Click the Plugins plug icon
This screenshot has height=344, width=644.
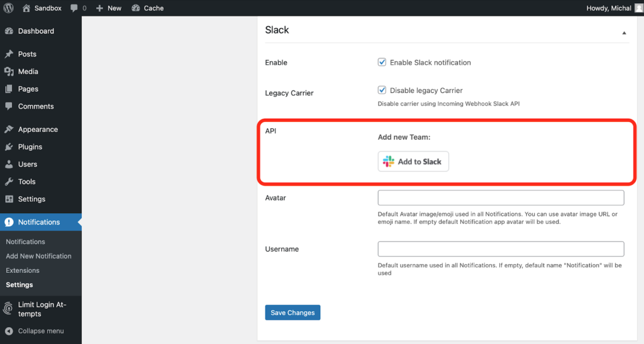pos(9,147)
